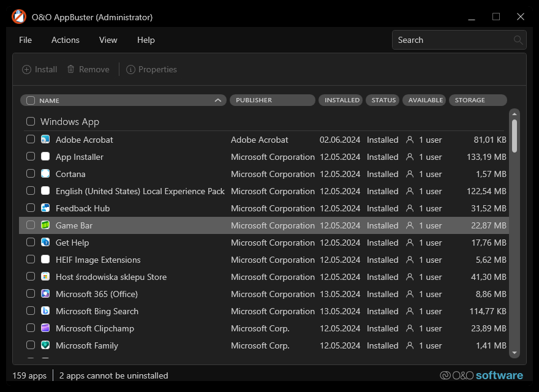
Task: Open Properties from the toolbar
Action: (151, 69)
